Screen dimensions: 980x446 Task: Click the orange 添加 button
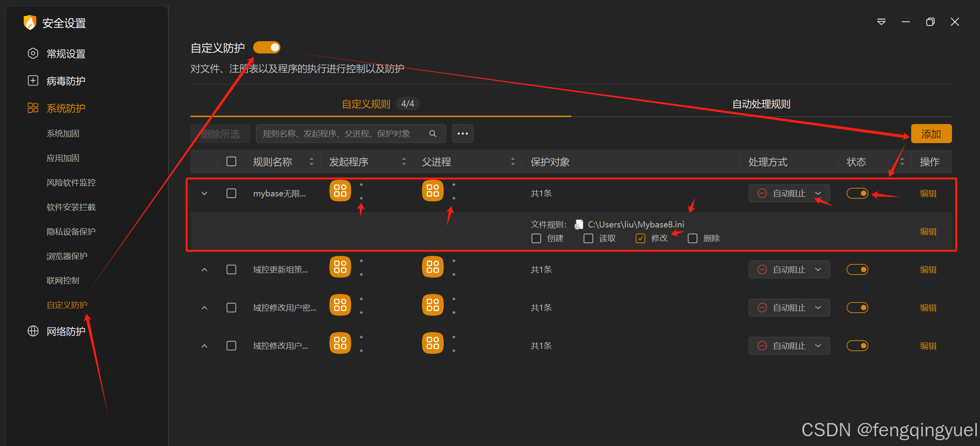tap(931, 134)
